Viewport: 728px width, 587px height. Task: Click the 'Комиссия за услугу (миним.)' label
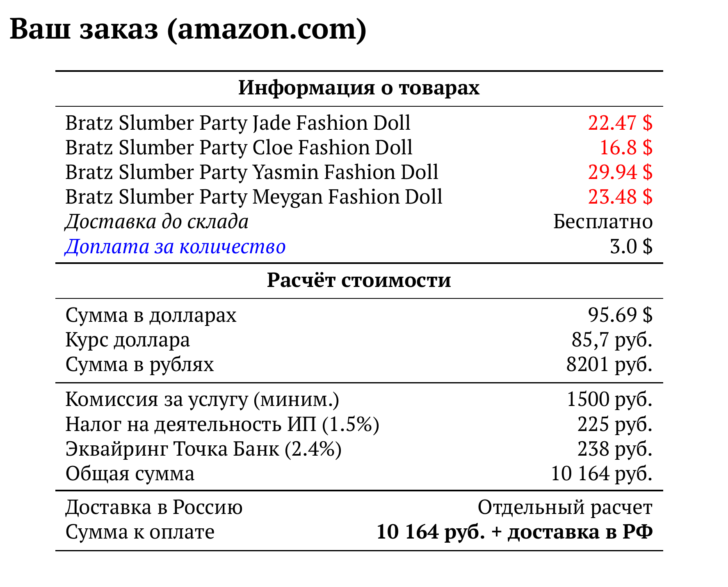[x=202, y=399]
